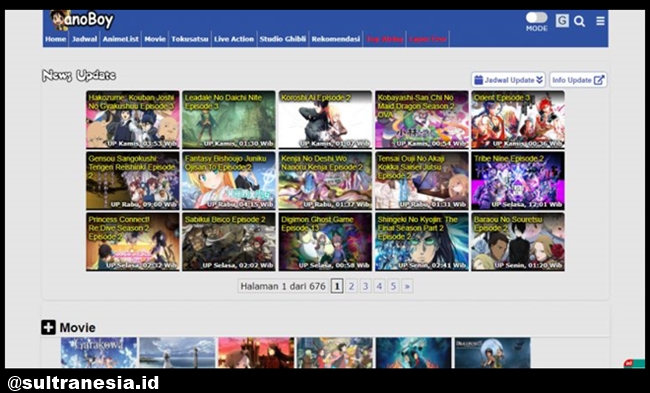Open Live Action menu item
This screenshot has width=650, height=393.
(x=234, y=39)
